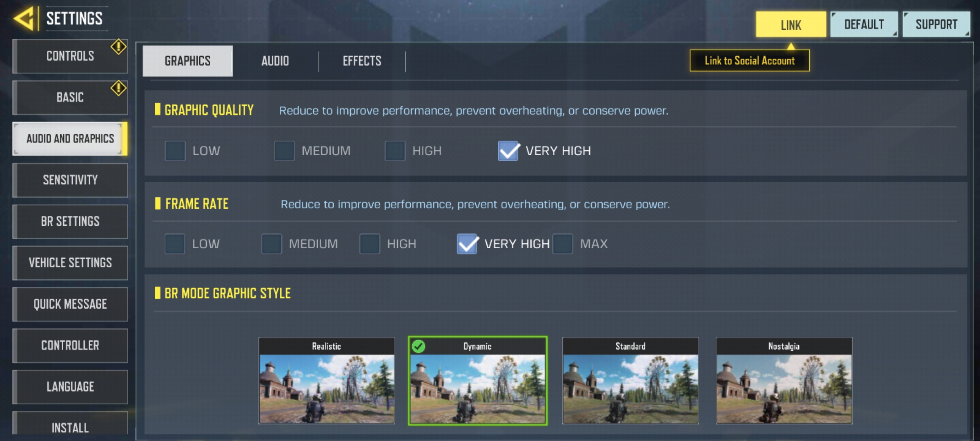Open the Support button
This screenshot has height=441, width=980.
click(x=936, y=24)
